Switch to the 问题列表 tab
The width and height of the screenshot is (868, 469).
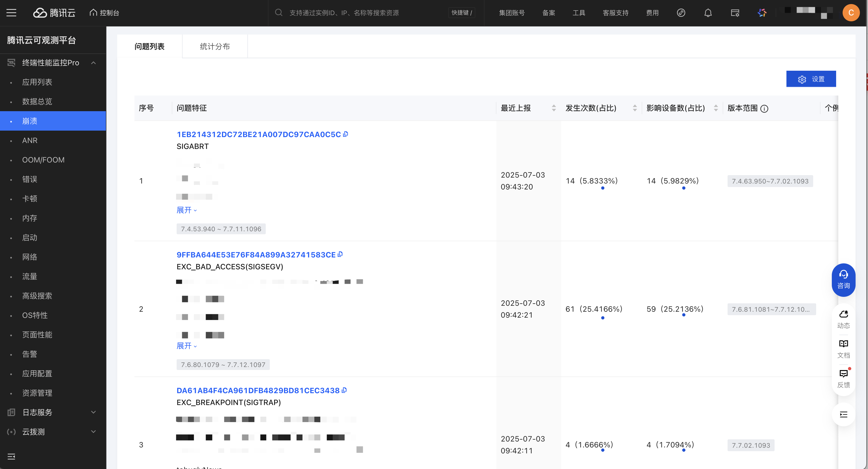(x=150, y=46)
